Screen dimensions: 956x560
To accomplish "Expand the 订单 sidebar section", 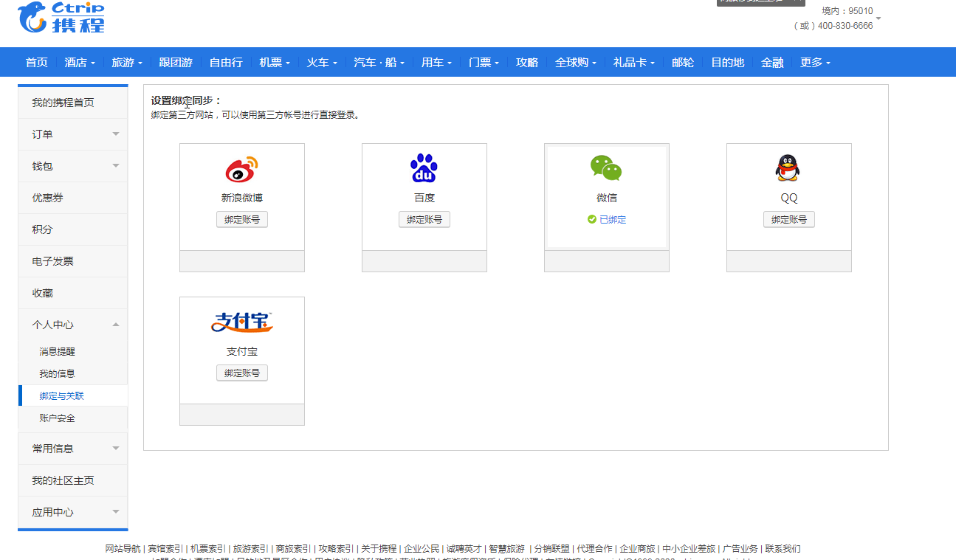I will point(73,134).
